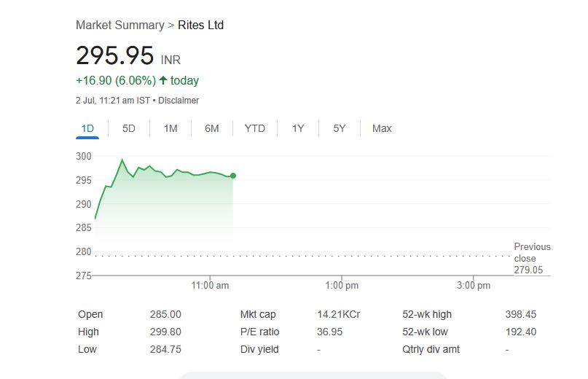Open the Disclaimer link
The height and width of the screenshot is (379, 588).
(179, 101)
